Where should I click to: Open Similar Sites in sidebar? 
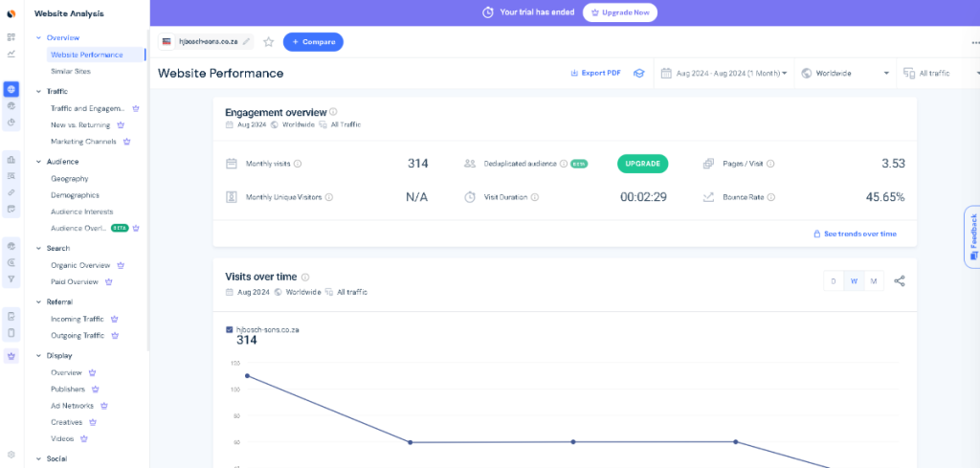(x=70, y=71)
